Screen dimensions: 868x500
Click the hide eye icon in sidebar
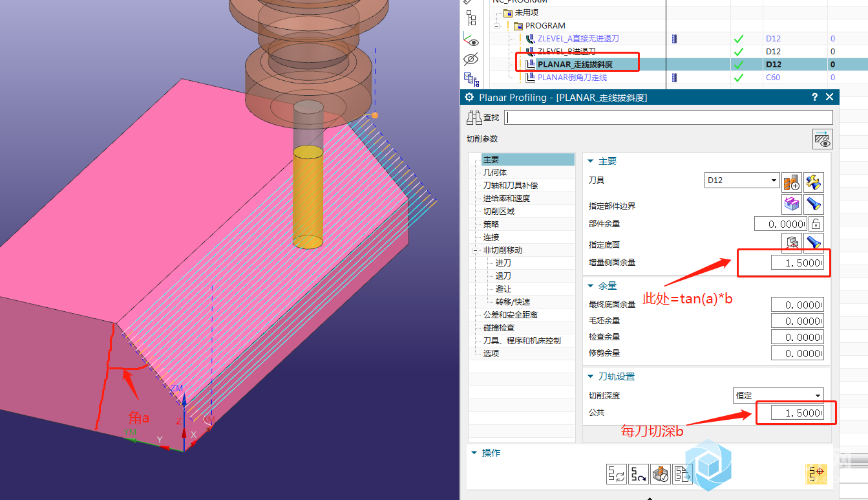471,60
